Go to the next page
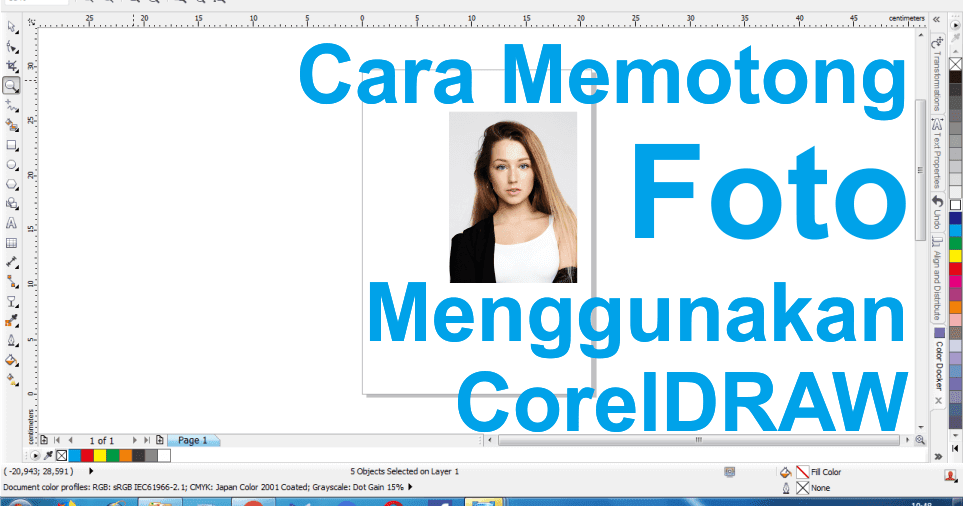Image resolution: width=963 pixels, height=506 pixels. click(x=135, y=440)
